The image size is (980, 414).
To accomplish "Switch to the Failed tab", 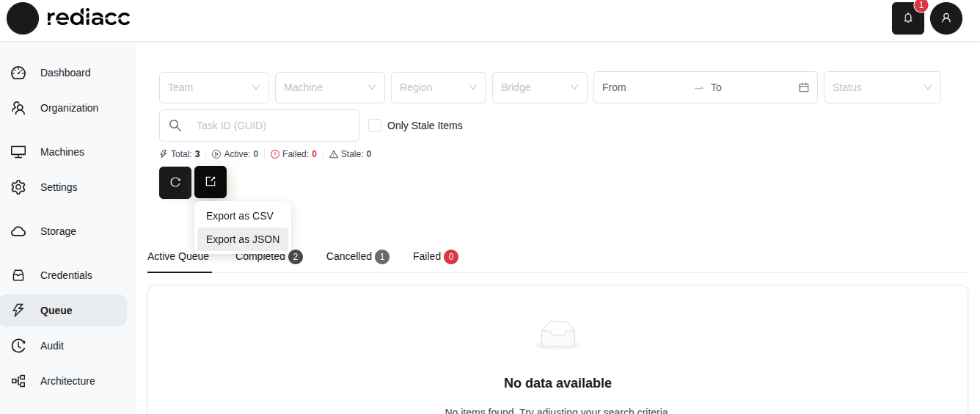I will click(427, 256).
